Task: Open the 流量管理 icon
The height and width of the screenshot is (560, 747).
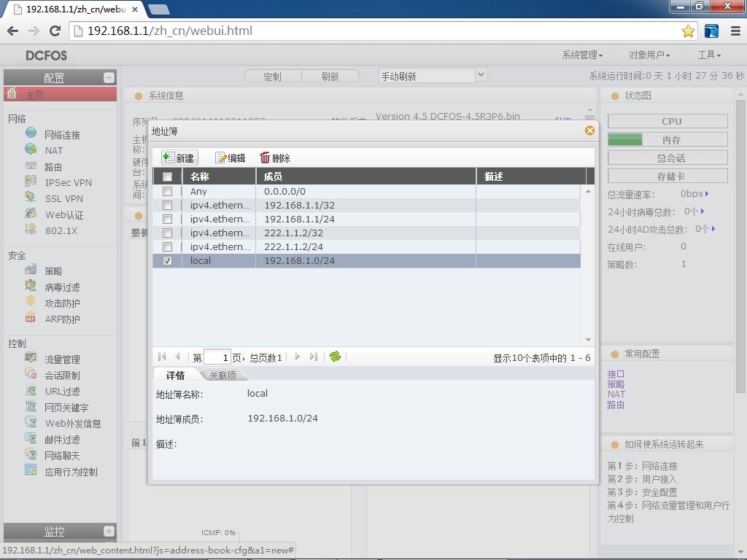Action: 31,357
